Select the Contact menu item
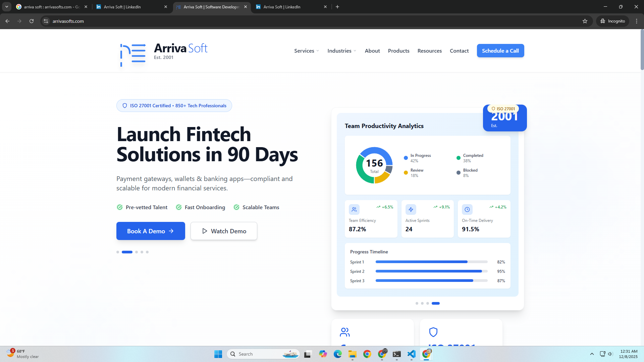This screenshot has height=362, width=644. [459, 51]
